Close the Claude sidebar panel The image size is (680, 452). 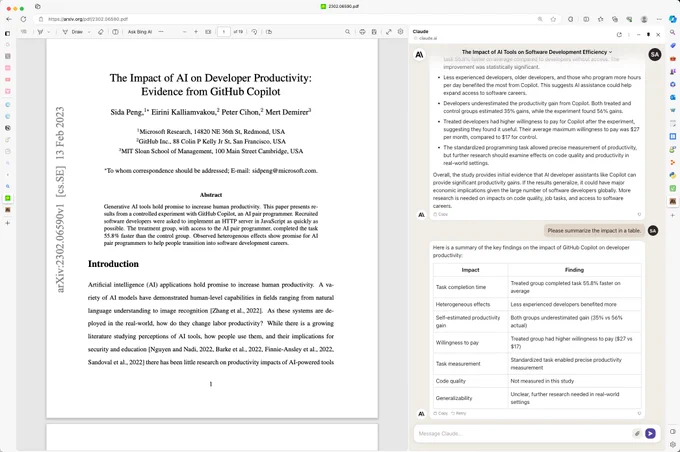pyautogui.click(x=658, y=34)
